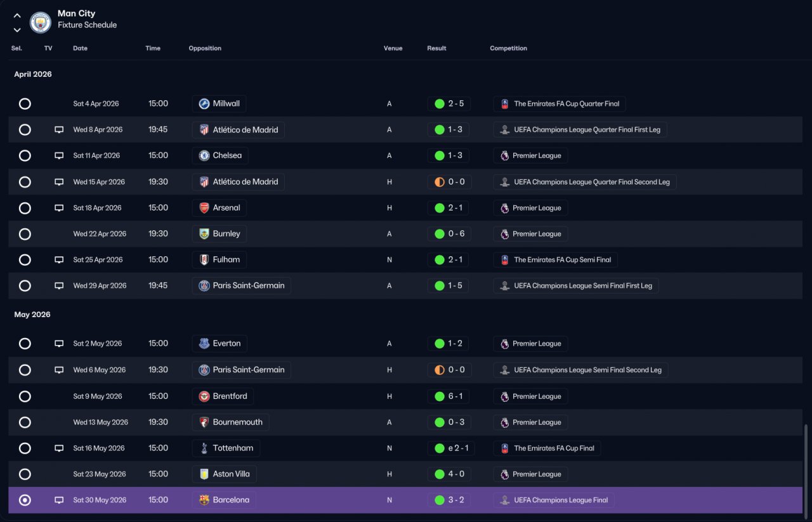Click the Fulham club crest icon
Image resolution: width=812 pixels, height=522 pixels.
[204, 259]
